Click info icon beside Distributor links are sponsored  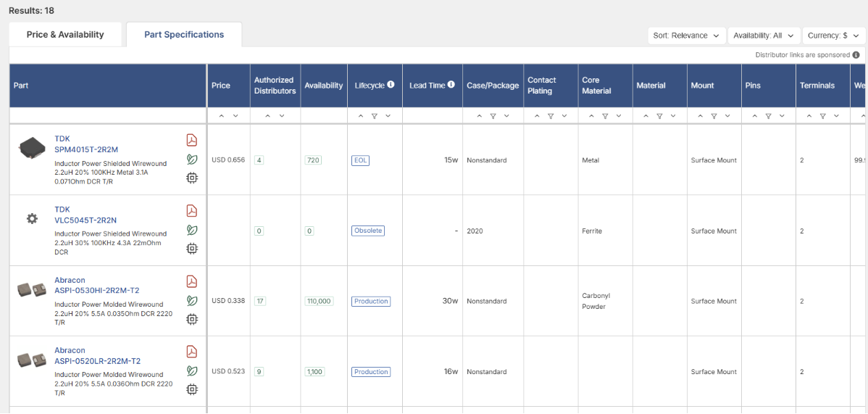click(x=856, y=55)
